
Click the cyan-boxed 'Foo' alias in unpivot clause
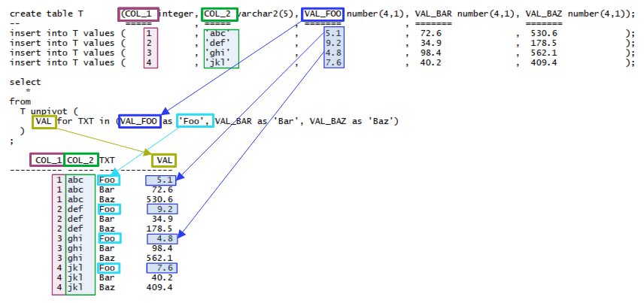pos(196,121)
